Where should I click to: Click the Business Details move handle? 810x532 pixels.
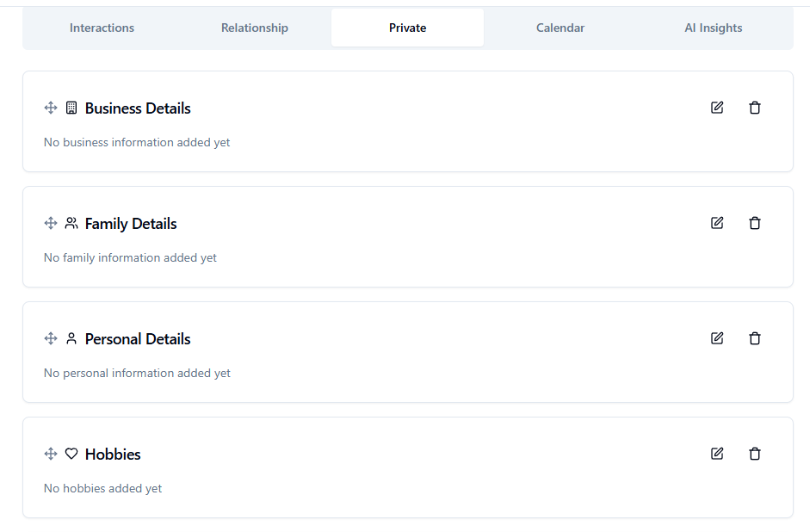tap(51, 108)
